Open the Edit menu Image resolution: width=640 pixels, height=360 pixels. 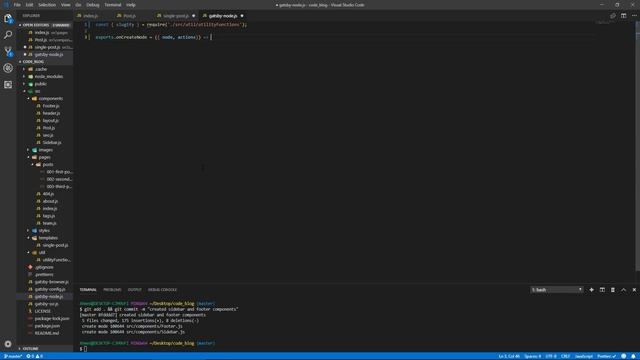[29, 5]
